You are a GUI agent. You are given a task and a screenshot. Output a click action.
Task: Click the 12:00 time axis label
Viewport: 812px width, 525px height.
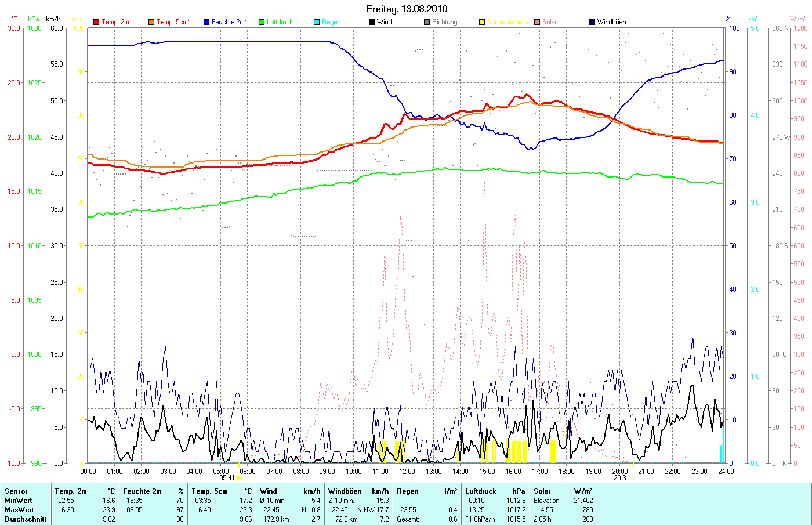coord(407,471)
